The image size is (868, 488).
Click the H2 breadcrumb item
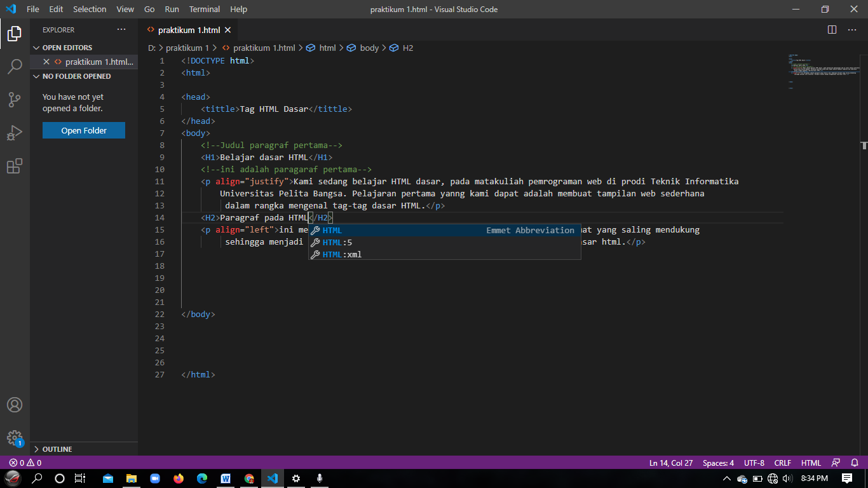(402, 48)
